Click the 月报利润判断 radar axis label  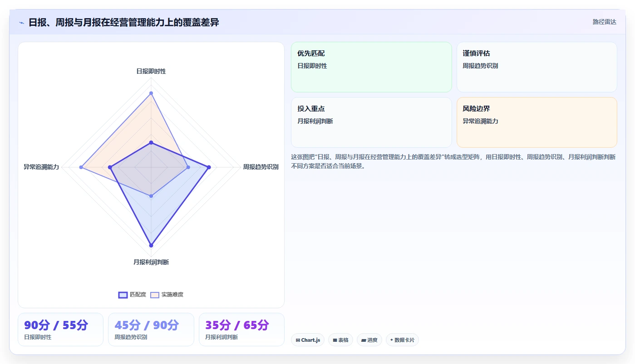point(151,262)
